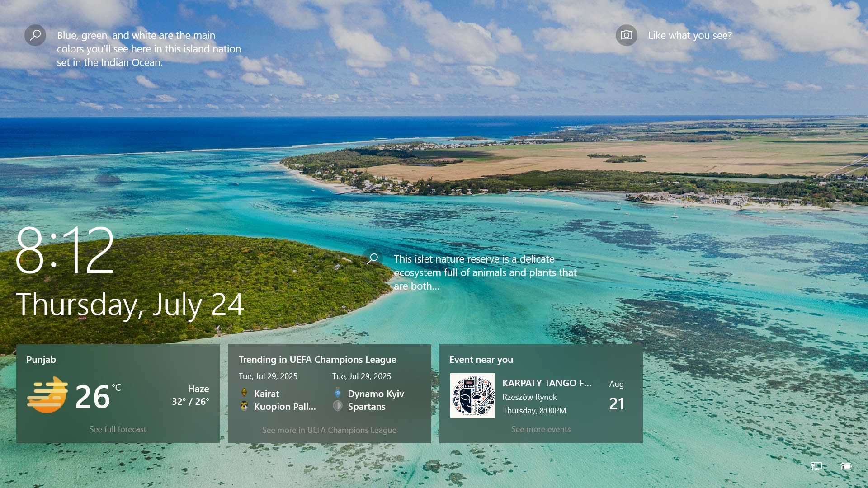Open the battery status icon on lock screen
Viewport: 868px width, 488px height.
[846, 466]
